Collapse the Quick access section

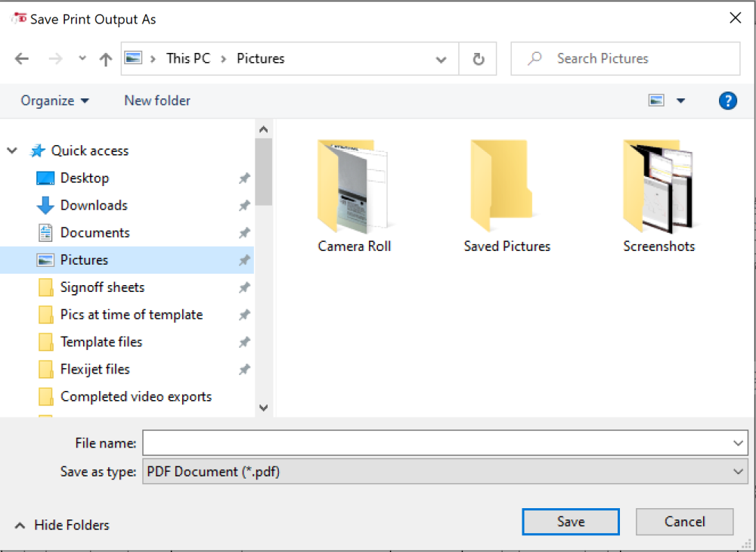click(12, 150)
